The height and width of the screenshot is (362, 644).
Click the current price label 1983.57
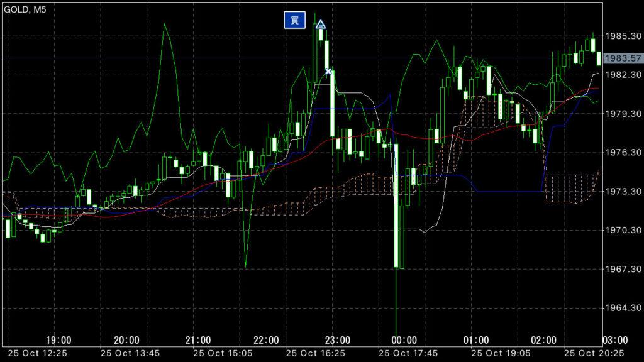623,58
